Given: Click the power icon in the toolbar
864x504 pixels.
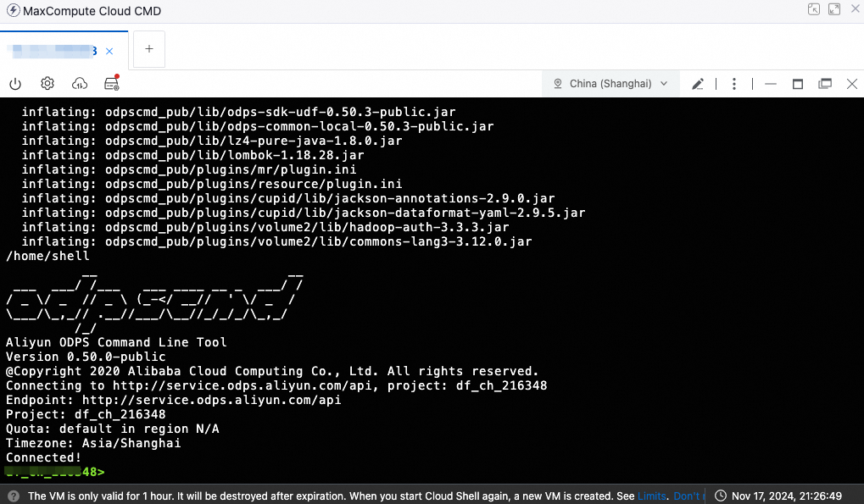Looking at the screenshot, I should [x=15, y=84].
